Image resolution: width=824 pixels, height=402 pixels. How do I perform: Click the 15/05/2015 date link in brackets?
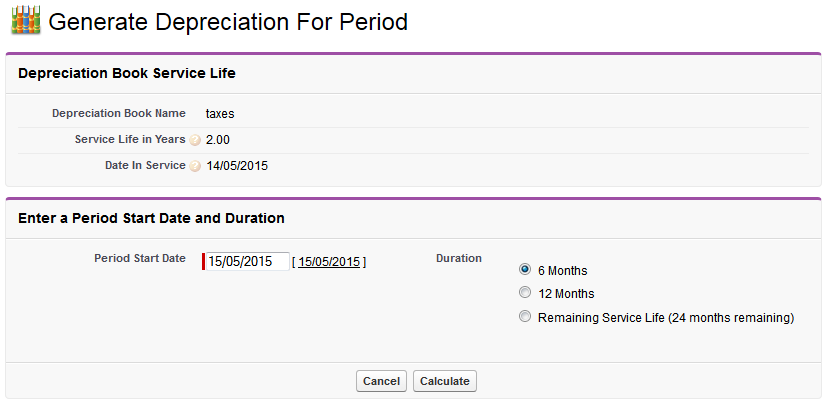tap(329, 262)
